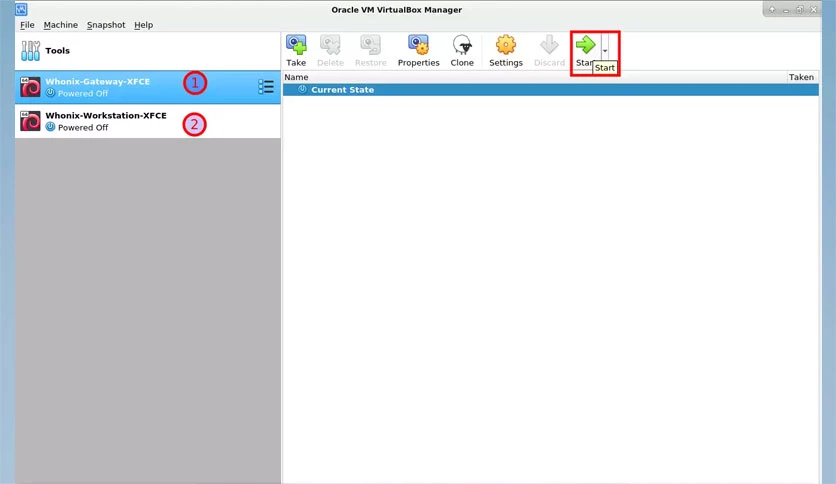The height and width of the screenshot is (484, 836).
Task: Click the Take snapshot toolbar icon
Action: (296, 45)
